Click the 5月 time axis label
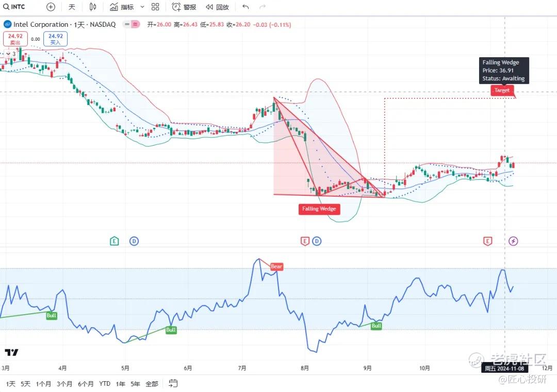557x392 pixels. point(125,368)
